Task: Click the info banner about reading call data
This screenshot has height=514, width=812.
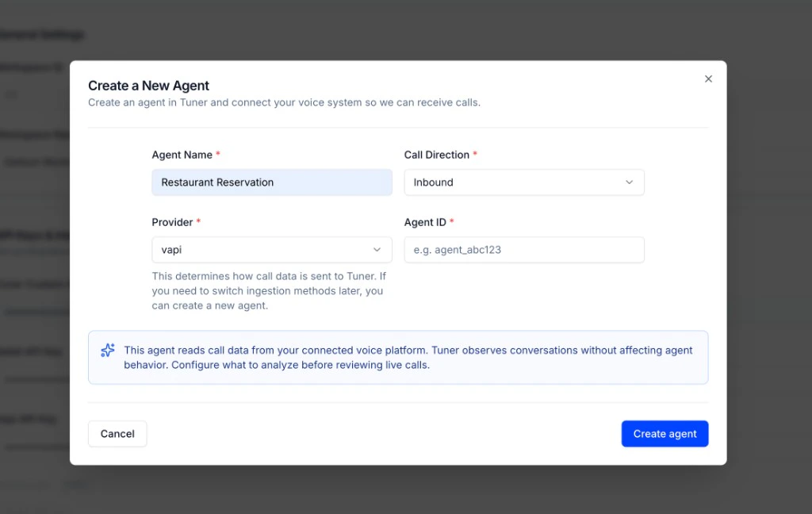Action: tap(396, 357)
